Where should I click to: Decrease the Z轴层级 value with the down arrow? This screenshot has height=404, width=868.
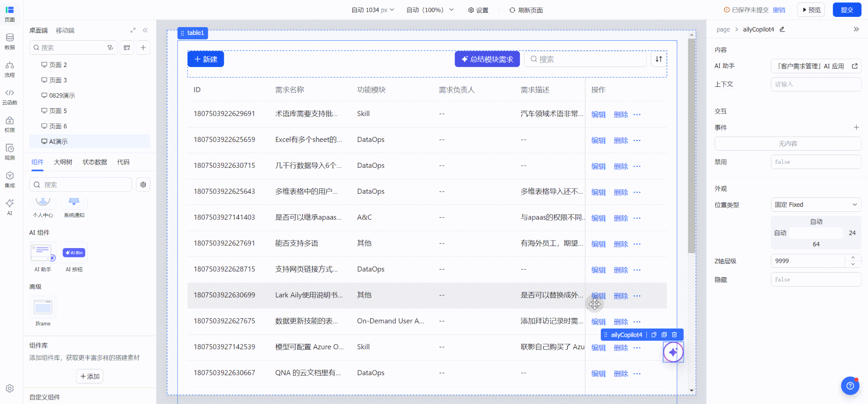coord(853,264)
